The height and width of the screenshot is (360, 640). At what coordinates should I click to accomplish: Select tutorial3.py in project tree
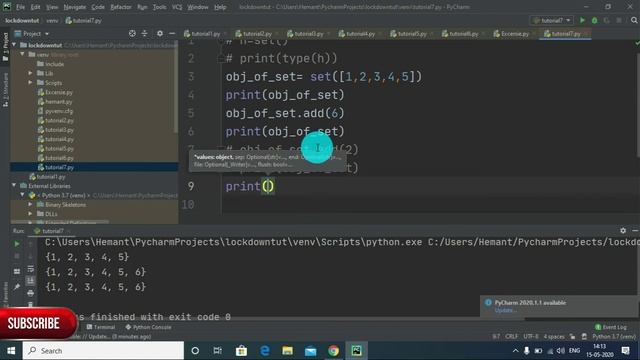pos(59,129)
